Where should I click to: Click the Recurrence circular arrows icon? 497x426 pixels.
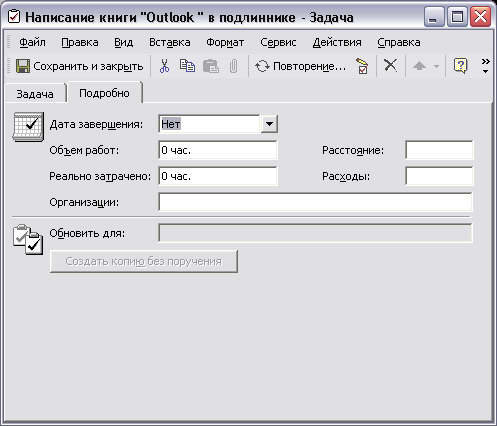pyautogui.click(x=262, y=66)
